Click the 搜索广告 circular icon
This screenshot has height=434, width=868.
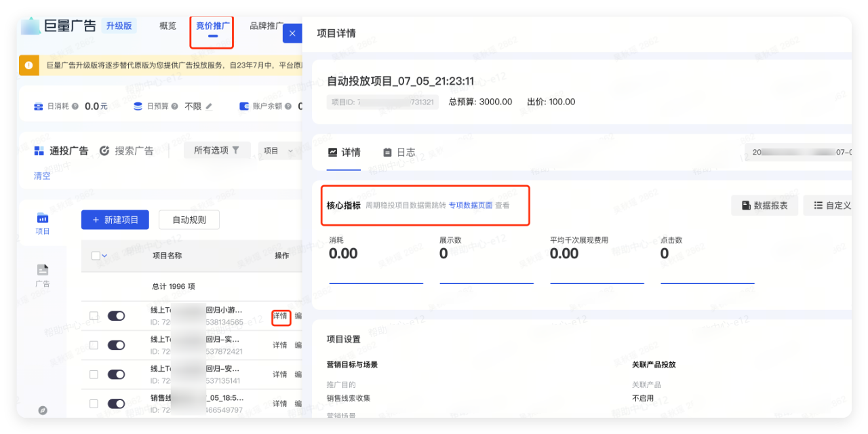104,151
